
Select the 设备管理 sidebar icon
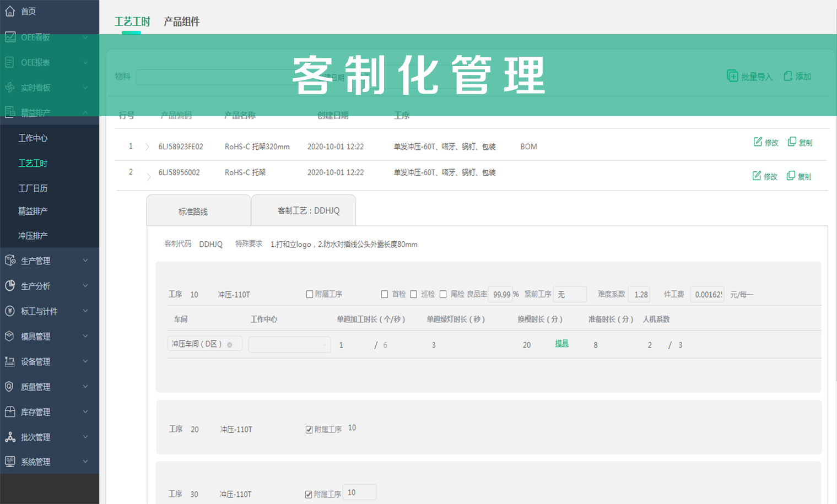point(9,361)
